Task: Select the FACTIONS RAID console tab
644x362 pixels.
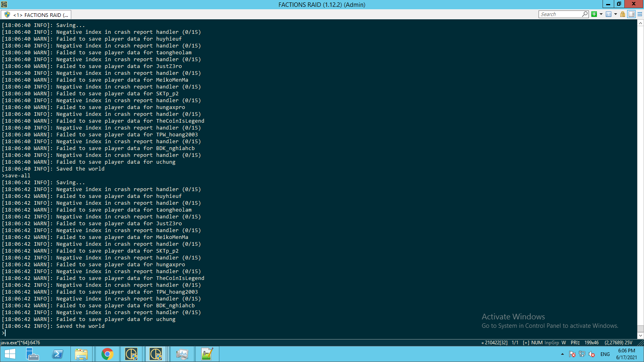Action: (36, 15)
